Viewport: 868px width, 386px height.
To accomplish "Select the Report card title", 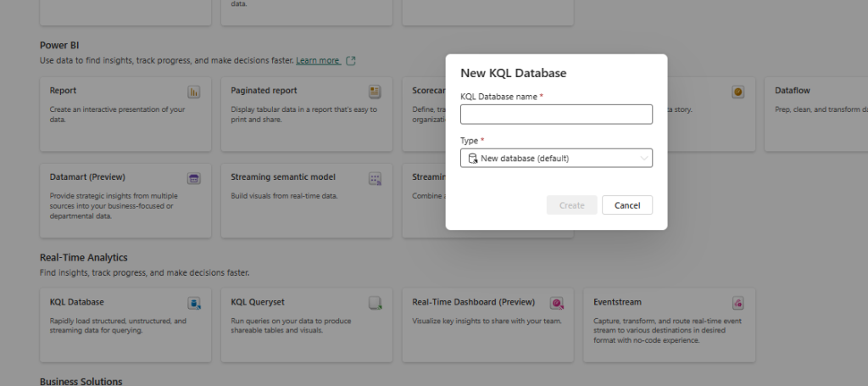I will (x=63, y=90).
